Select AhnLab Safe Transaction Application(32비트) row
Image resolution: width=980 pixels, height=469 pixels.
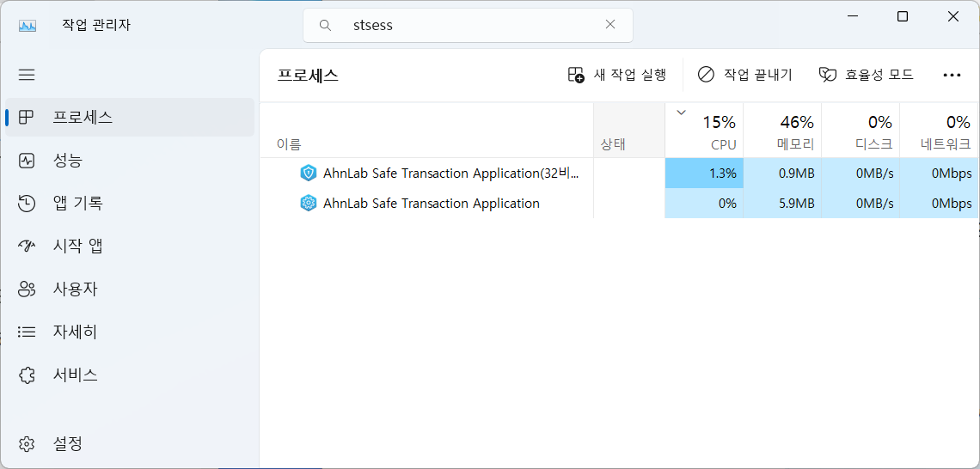pyautogui.click(x=619, y=173)
